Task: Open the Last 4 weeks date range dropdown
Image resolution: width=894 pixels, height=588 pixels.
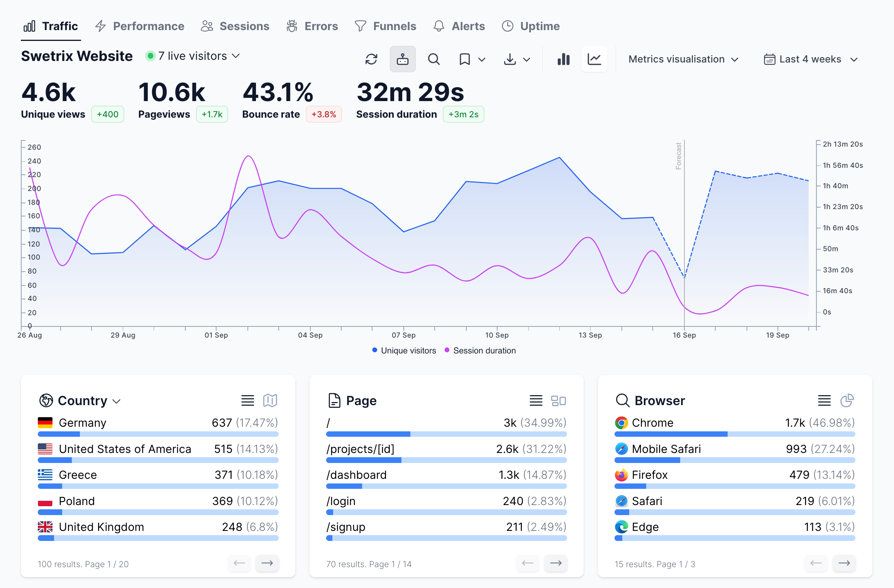Action: click(x=811, y=59)
